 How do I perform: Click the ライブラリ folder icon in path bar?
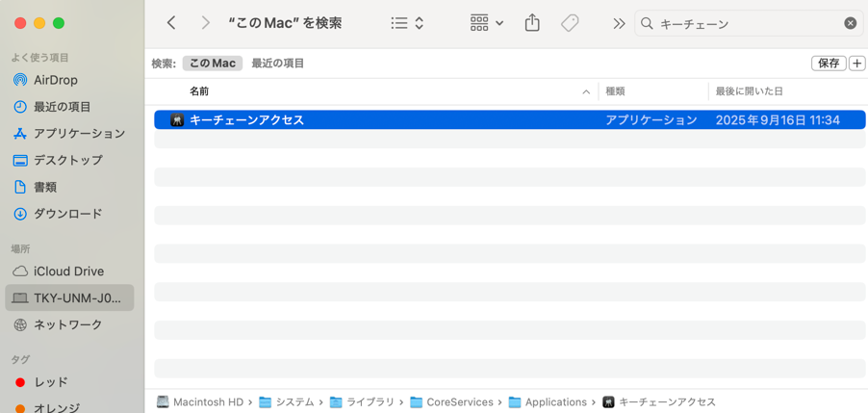[336, 401]
